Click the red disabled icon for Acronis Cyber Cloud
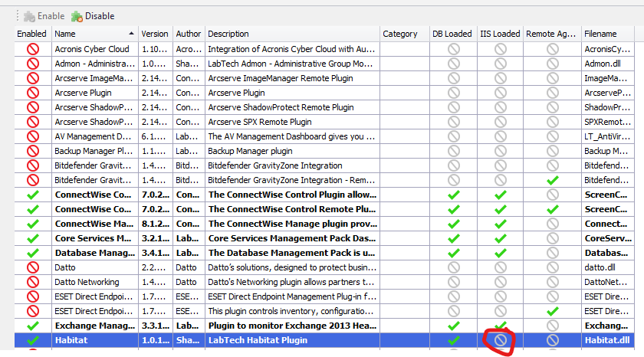This screenshot has height=357, width=644. (x=32, y=48)
